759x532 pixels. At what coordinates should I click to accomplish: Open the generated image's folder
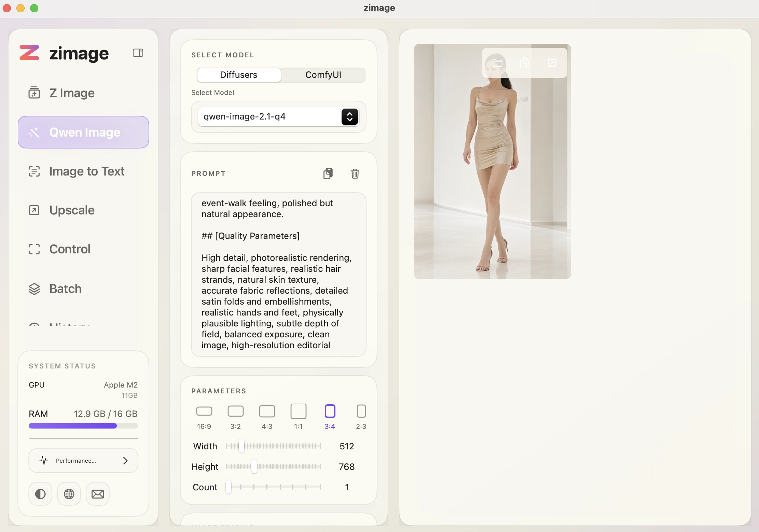[x=497, y=63]
